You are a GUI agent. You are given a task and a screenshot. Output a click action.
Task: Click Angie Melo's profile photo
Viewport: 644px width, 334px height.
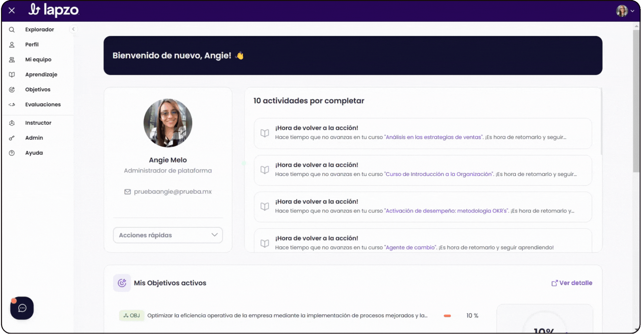point(168,123)
